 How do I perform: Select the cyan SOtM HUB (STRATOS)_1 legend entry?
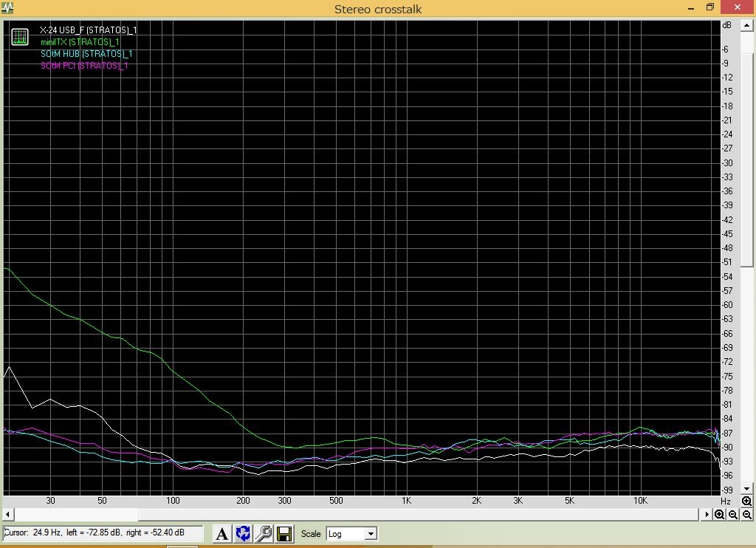(86, 54)
